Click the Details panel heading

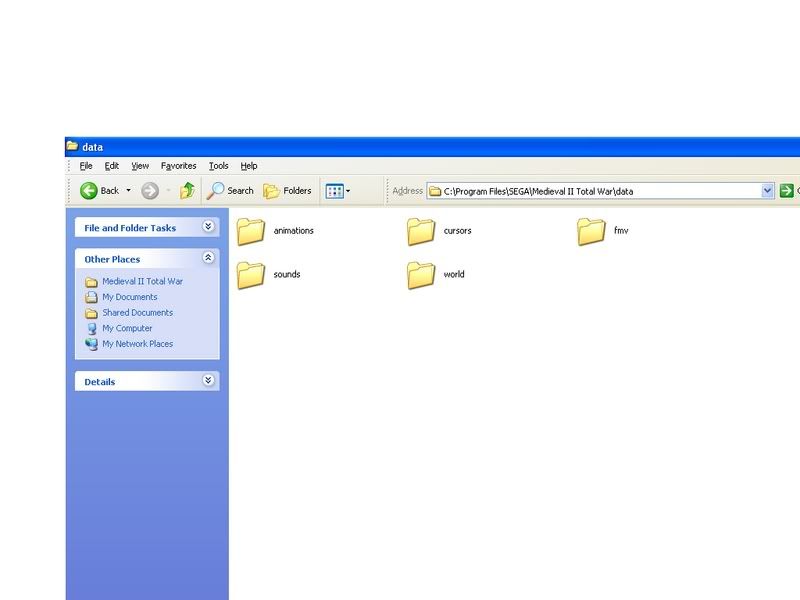click(x=99, y=382)
